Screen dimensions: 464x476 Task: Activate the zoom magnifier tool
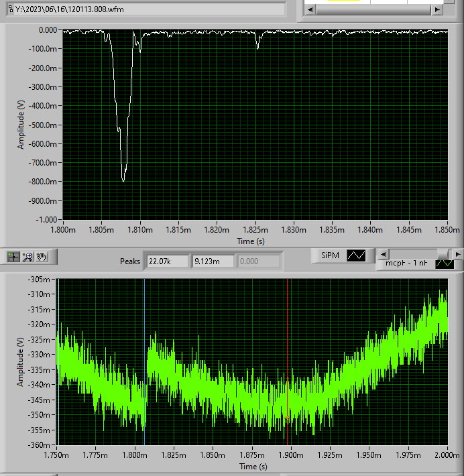pos(27,257)
